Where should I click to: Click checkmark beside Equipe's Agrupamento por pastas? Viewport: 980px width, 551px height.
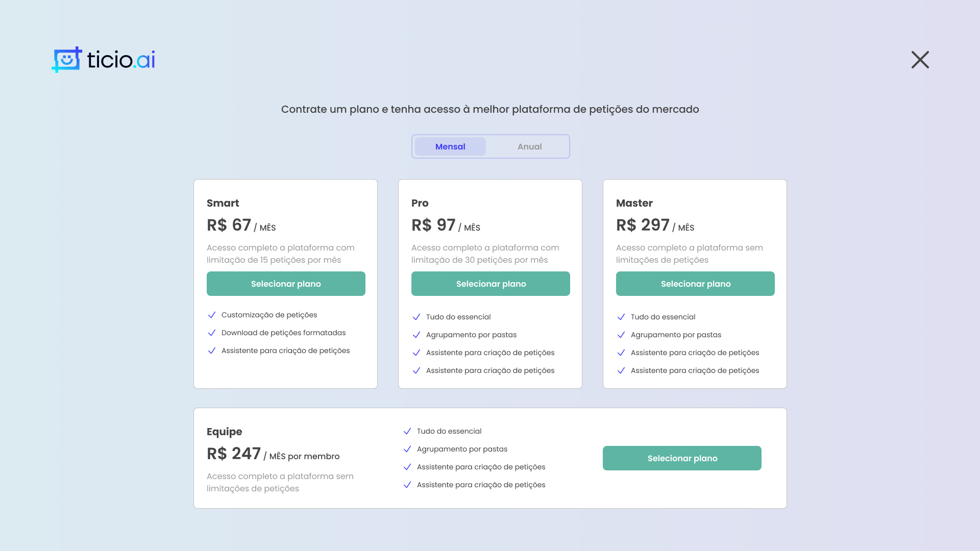407,449
